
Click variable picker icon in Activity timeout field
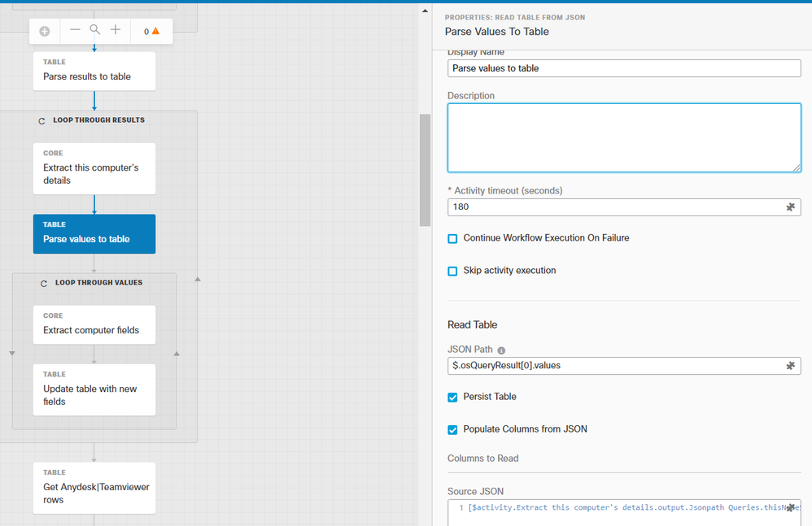(x=790, y=206)
